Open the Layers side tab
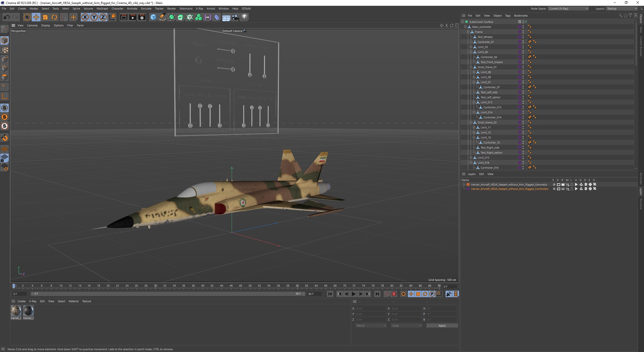Image resolution: width=644 pixels, height=352 pixels. point(641,191)
